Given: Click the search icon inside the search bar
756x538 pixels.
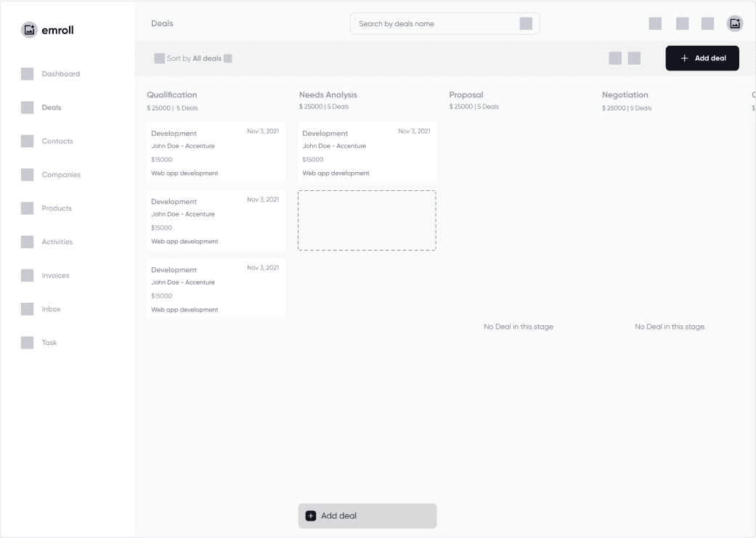Looking at the screenshot, I should [x=526, y=23].
